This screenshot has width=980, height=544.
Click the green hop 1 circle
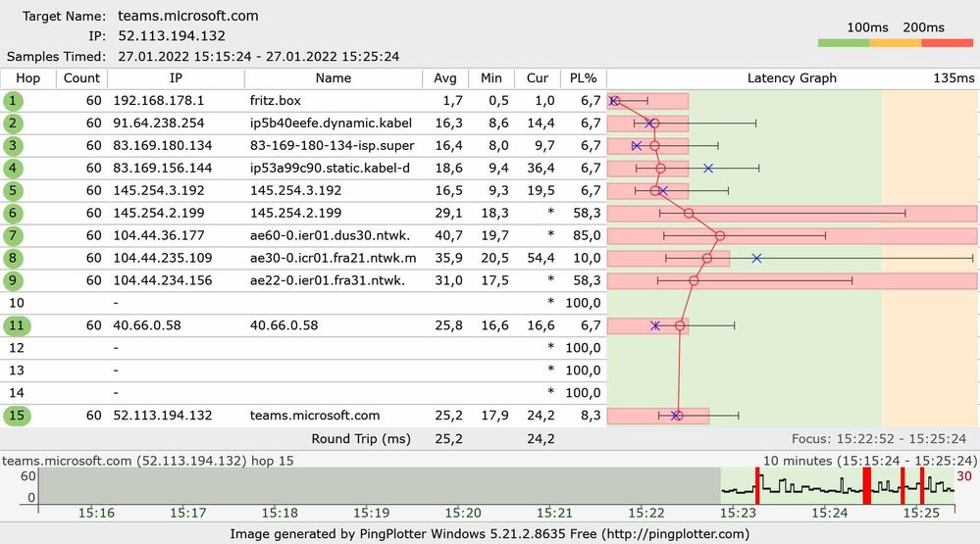[x=13, y=101]
